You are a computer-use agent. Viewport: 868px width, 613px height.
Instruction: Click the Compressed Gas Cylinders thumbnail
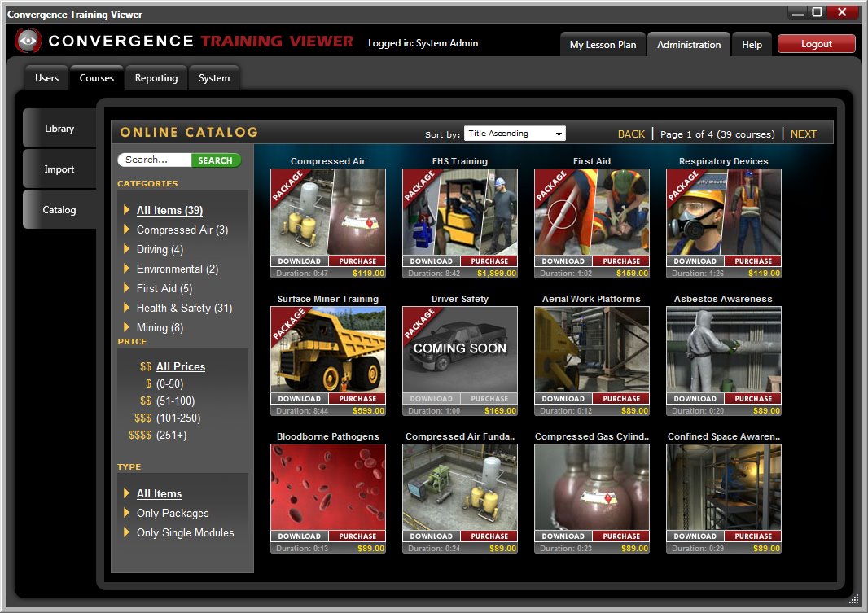[591, 488]
